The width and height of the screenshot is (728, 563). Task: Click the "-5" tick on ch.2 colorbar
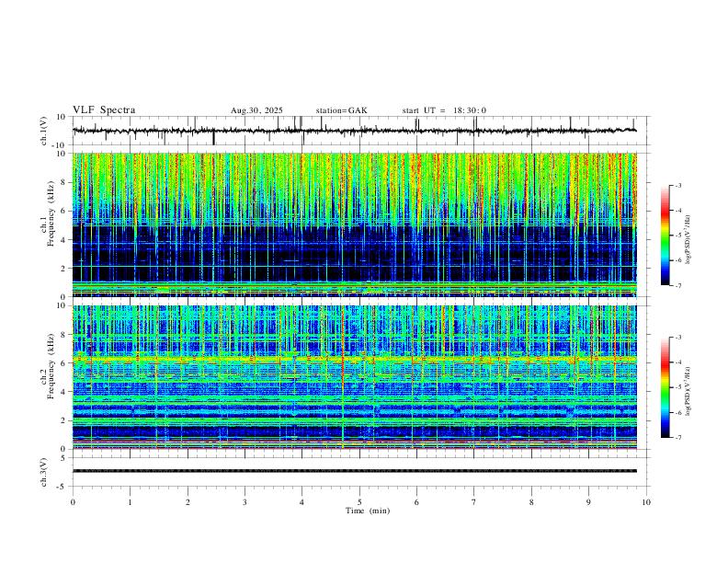[678, 387]
